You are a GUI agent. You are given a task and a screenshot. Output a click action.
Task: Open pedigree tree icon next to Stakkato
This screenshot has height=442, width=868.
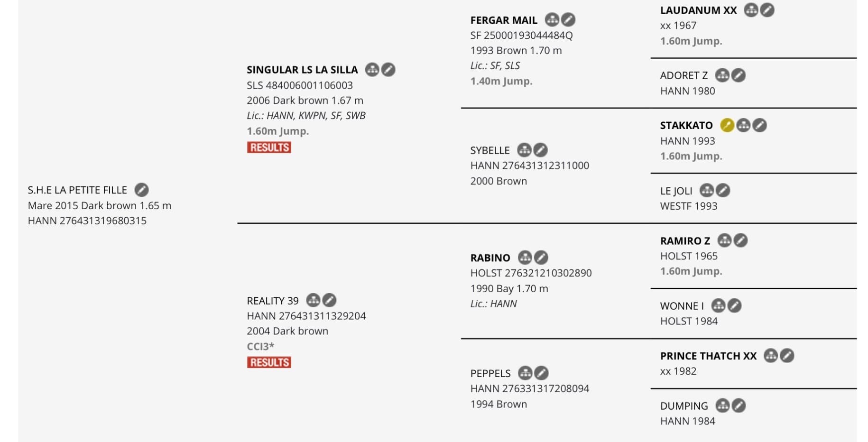tap(743, 125)
